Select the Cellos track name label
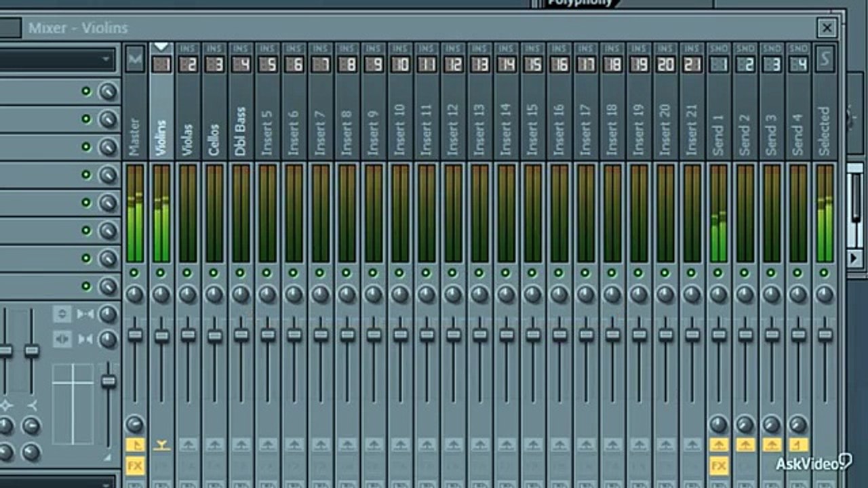Viewport: 868px width, 488px height. (214, 140)
